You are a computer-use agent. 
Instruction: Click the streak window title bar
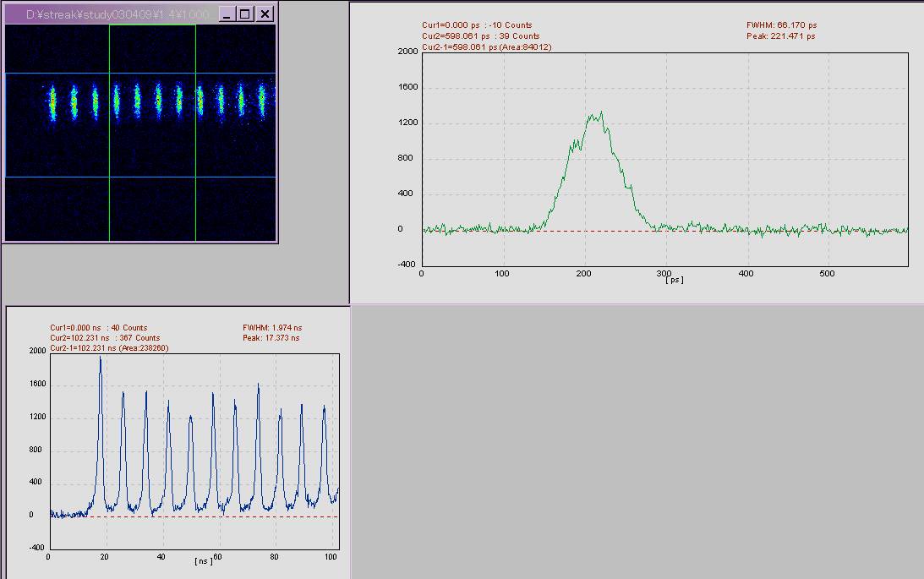point(110,14)
